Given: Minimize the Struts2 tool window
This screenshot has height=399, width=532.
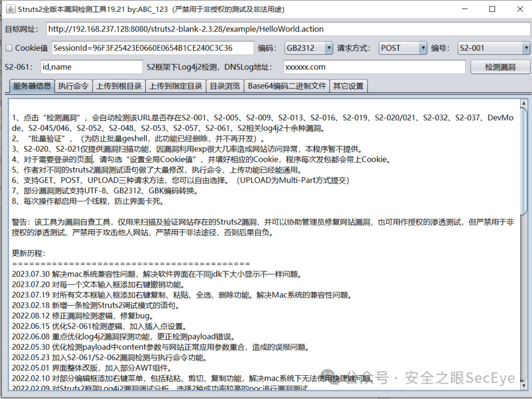Looking at the screenshot, I should click(x=465, y=9).
